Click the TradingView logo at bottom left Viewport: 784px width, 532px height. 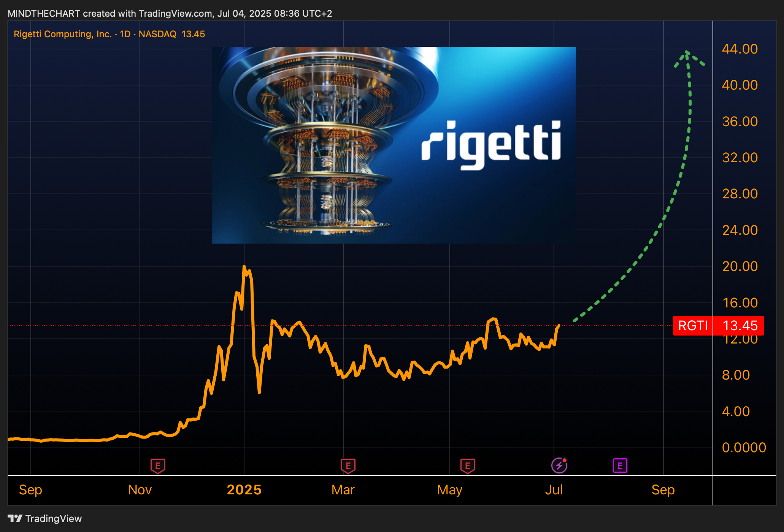pyautogui.click(x=44, y=519)
